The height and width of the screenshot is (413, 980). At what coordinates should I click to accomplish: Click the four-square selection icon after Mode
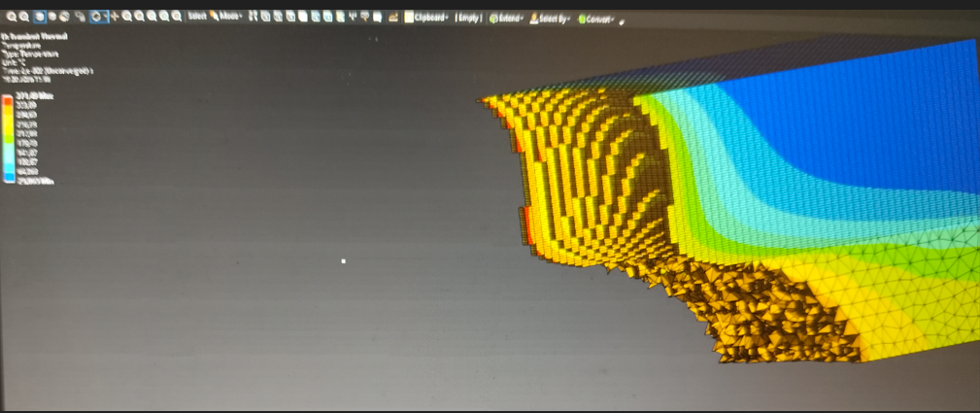pyautogui.click(x=253, y=17)
